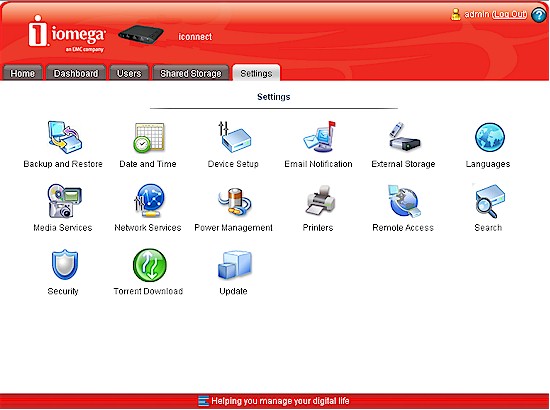Click the blue help question mark icon

(x=539, y=14)
